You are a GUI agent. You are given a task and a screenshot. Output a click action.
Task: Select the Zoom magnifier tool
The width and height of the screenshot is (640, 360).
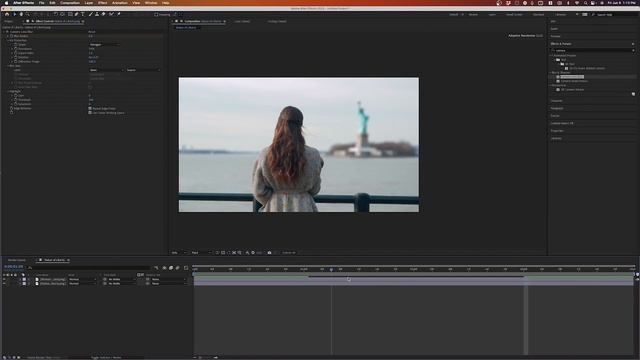coord(28,14)
